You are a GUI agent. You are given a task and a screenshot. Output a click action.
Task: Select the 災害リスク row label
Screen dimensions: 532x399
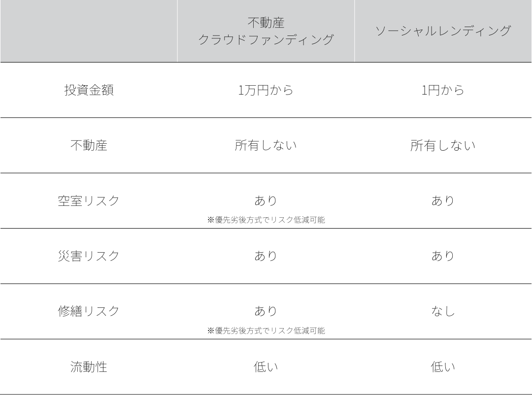(89, 256)
